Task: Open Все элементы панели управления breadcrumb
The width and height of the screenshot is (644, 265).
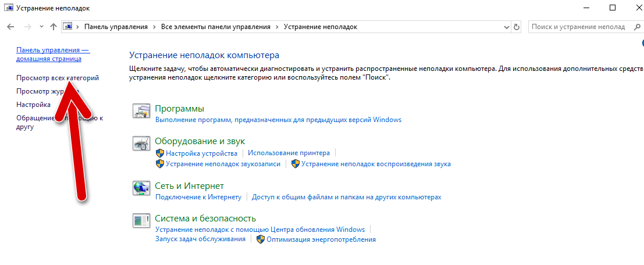Action: point(216,27)
